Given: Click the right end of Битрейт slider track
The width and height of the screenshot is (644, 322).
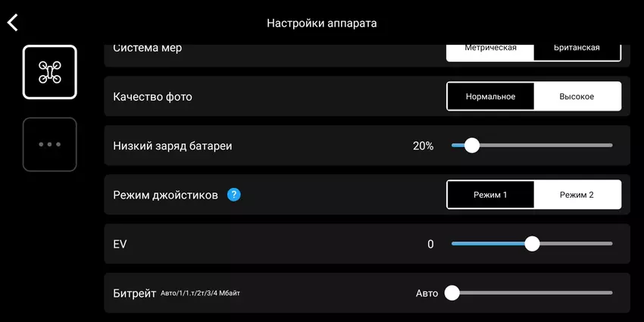Looking at the screenshot, I should tap(610, 293).
